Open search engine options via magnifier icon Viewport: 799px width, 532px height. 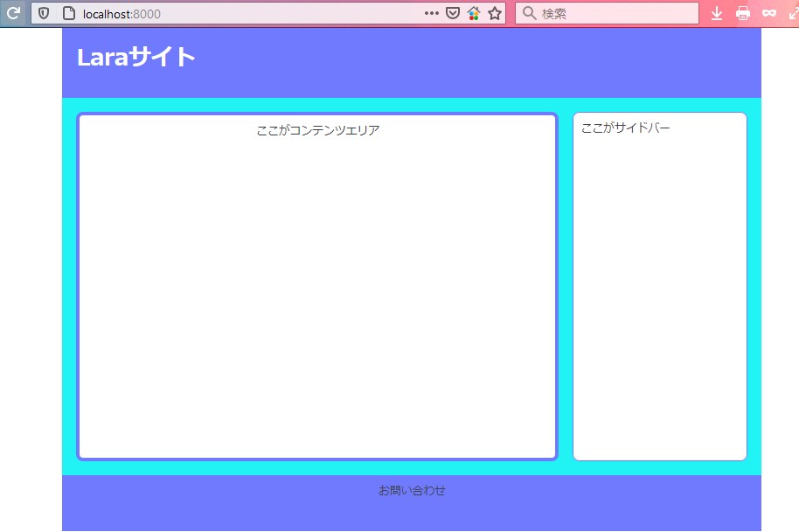529,13
